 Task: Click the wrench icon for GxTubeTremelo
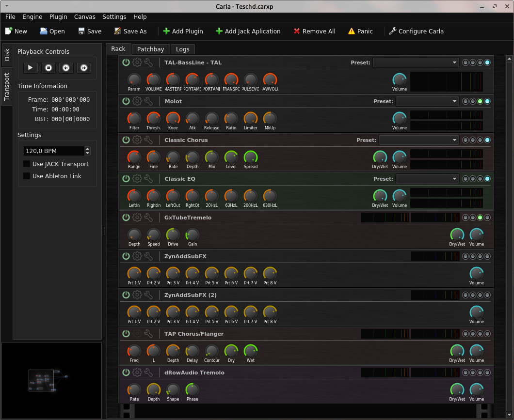[148, 218]
